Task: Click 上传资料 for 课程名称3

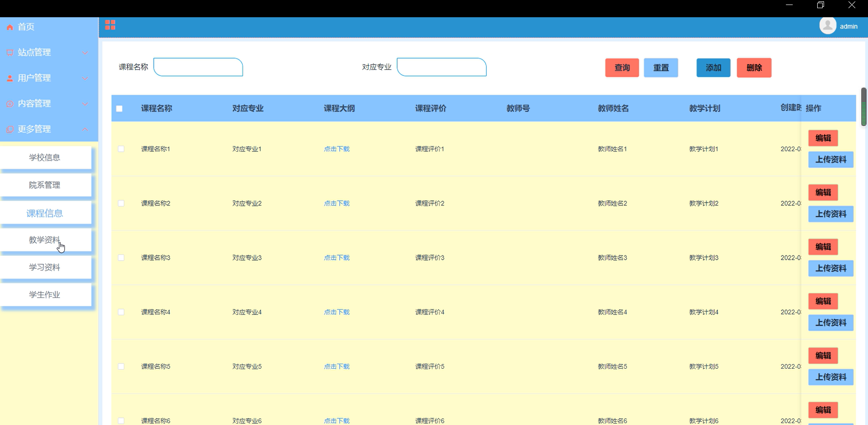Action: [x=831, y=269]
